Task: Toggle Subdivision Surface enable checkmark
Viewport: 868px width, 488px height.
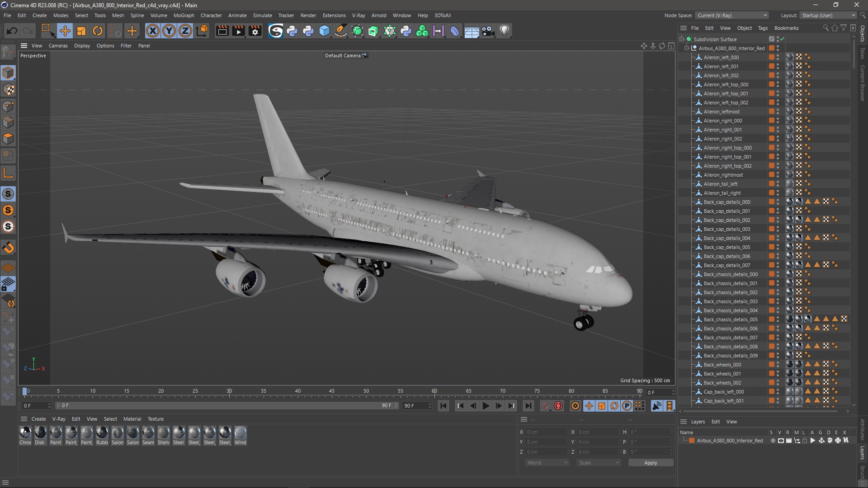Action: click(x=782, y=39)
